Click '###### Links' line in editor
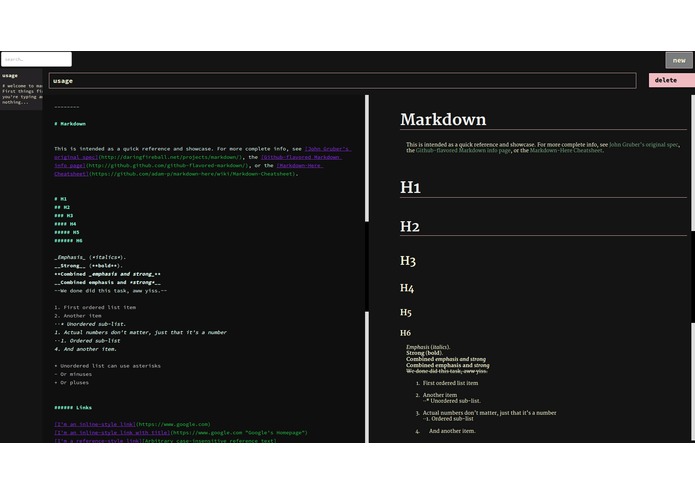The width and height of the screenshot is (695, 494). [73, 407]
